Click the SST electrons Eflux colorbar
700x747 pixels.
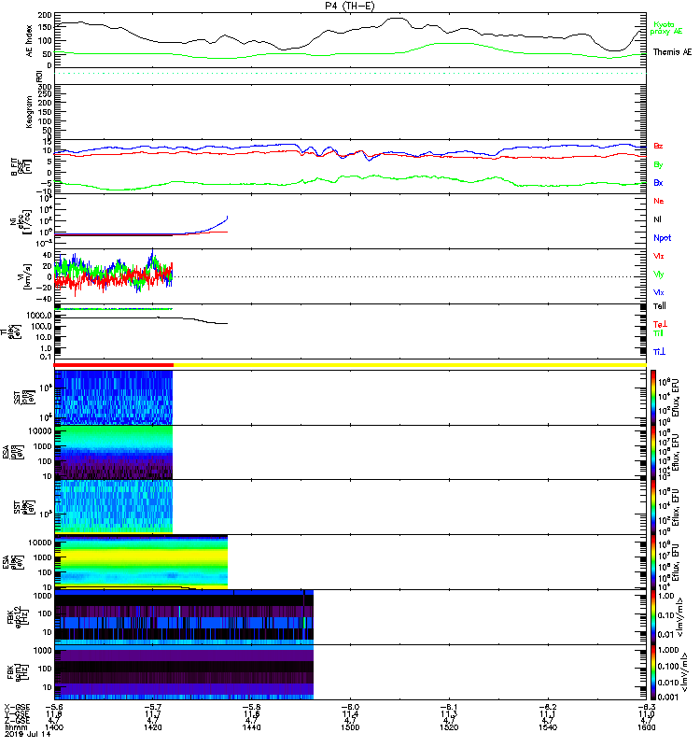653,507
